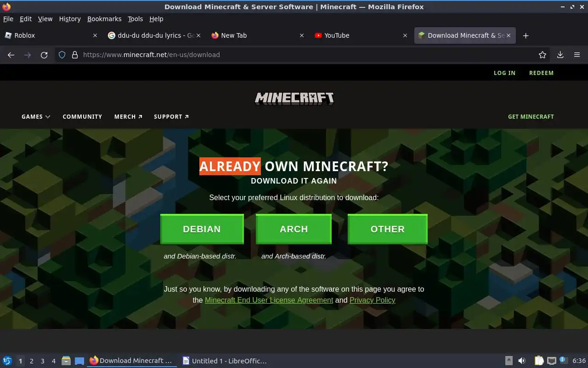
Task: Open the File menu
Action: [8, 19]
